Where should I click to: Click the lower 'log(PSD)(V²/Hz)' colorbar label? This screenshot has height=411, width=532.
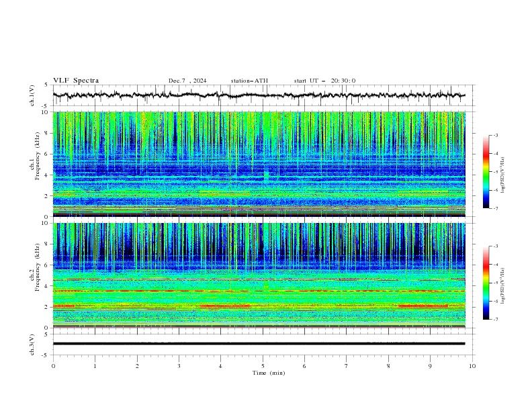click(x=502, y=285)
